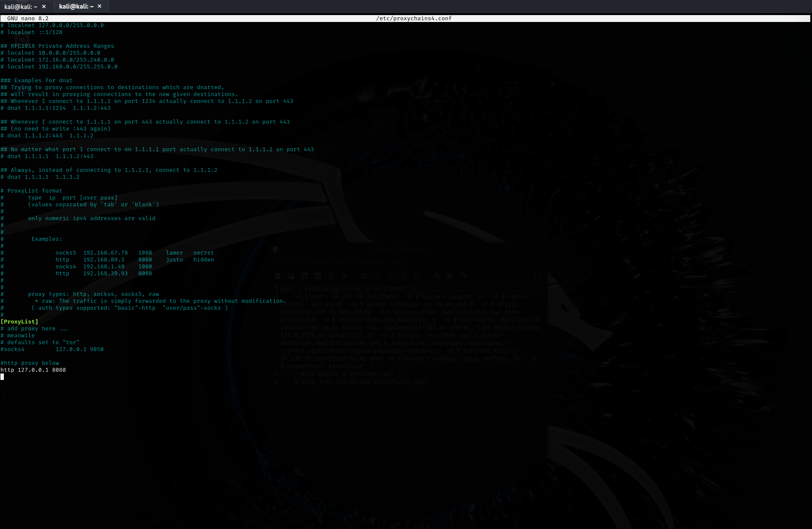
Task: Click the save icon in faint Mousepad toolbar
Action: click(x=305, y=276)
